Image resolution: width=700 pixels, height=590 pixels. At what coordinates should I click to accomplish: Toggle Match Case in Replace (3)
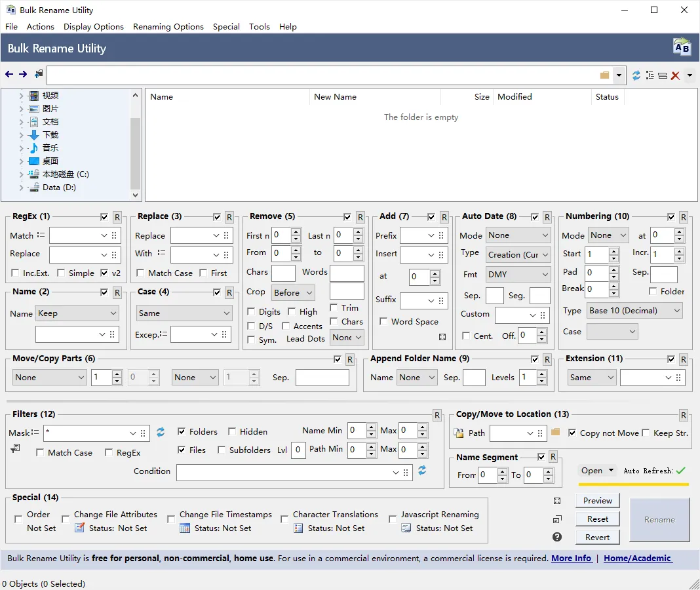point(140,273)
